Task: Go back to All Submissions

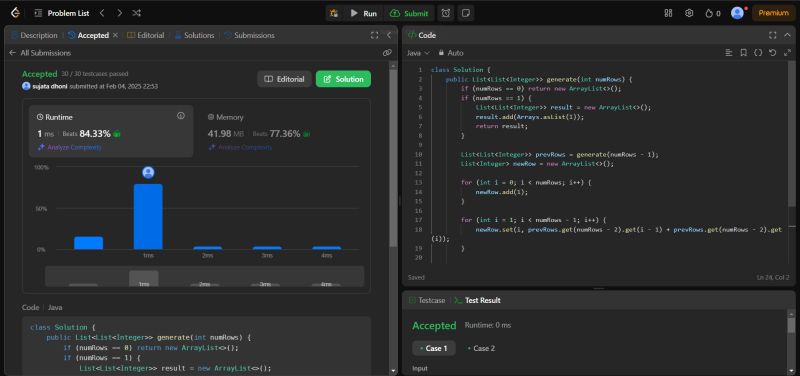Action: (40, 53)
